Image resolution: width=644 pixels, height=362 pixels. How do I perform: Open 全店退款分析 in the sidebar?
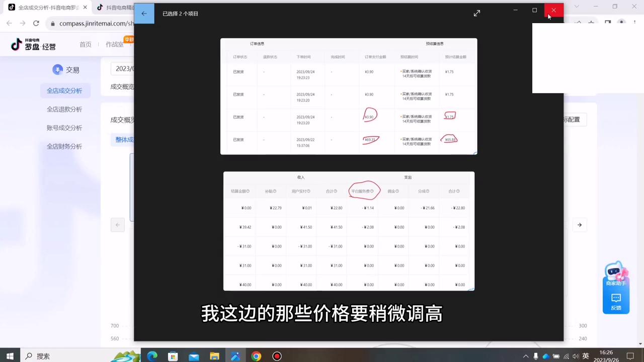64,109
